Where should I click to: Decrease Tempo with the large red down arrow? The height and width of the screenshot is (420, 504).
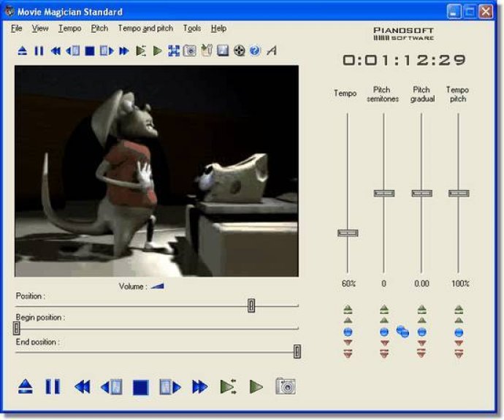[348, 353]
